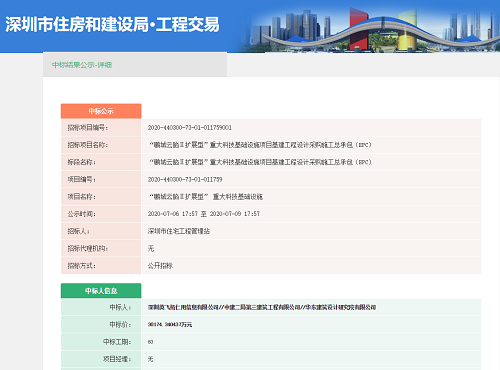The image size is (500, 370).
Task: Click the 项目编号 value 2020-440300-73-01-011759
Action: (x=185, y=180)
